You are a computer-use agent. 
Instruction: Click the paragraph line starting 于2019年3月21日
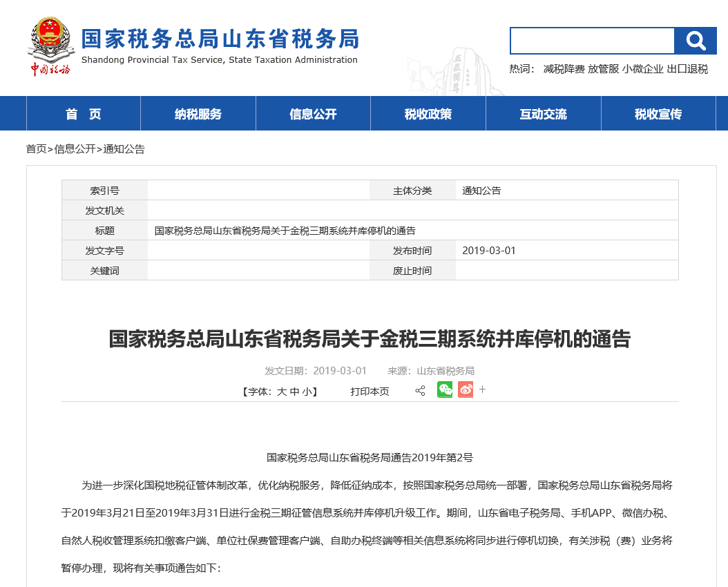click(x=365, y=512)
